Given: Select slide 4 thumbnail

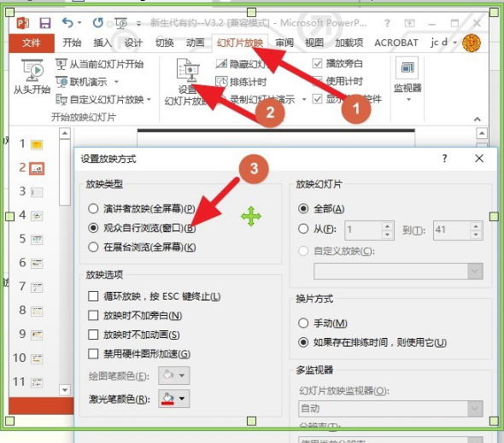Looking at the screenshot, I should click(37, 216).
